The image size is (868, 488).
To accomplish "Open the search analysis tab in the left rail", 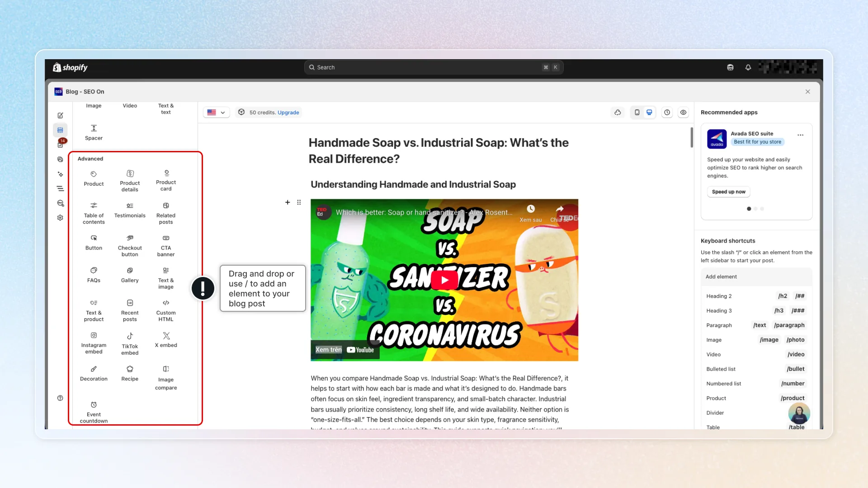I will coord(60,203).
